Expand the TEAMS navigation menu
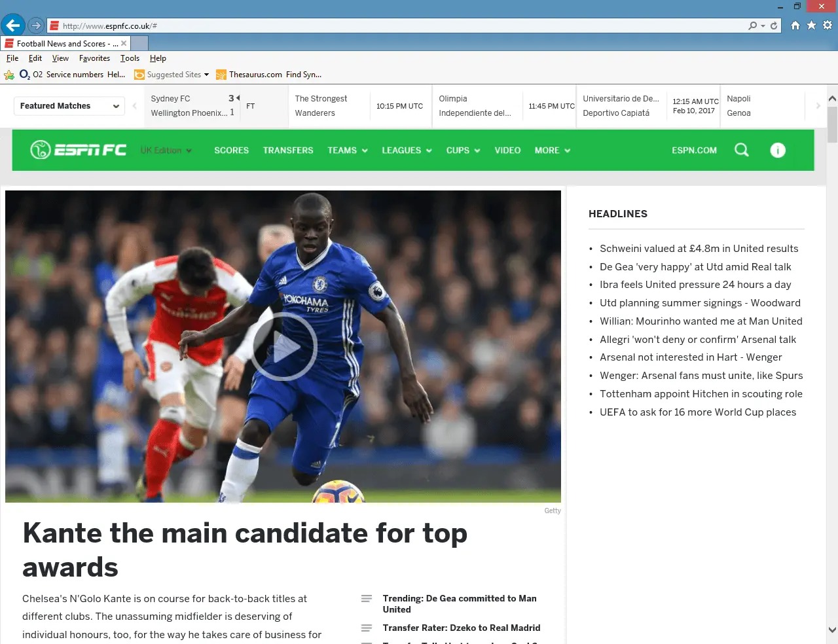This screenshot has width=838, height=644. pyautogui.click(x=348, y=151)
